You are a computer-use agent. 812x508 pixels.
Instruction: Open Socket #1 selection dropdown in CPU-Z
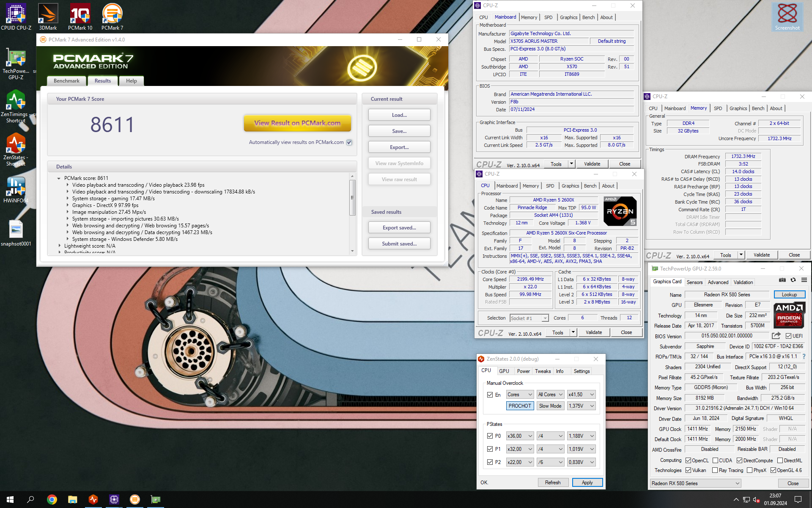click(x=529, y=318)
